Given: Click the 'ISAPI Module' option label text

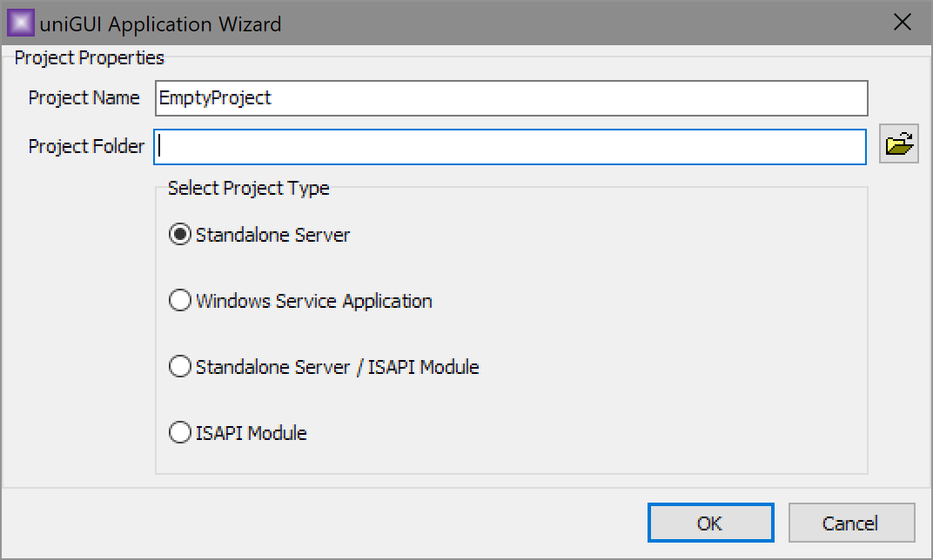Looking at the screenshot, I should tap(251, 432).
